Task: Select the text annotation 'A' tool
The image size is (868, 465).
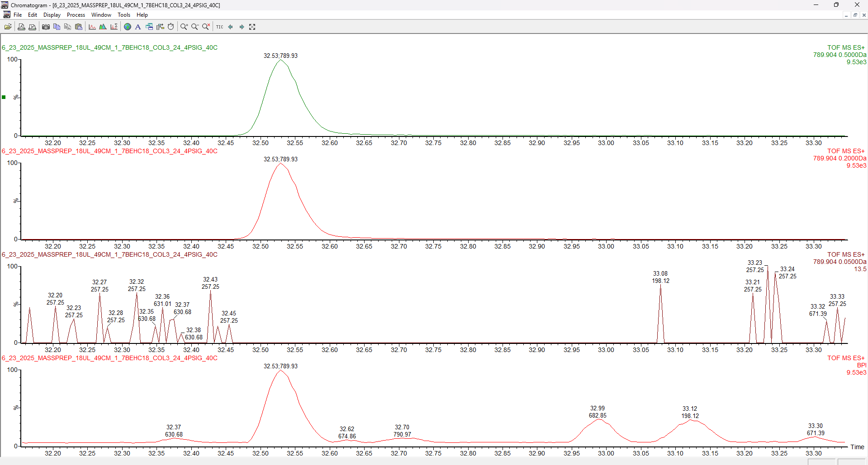Action: (138, 27)
